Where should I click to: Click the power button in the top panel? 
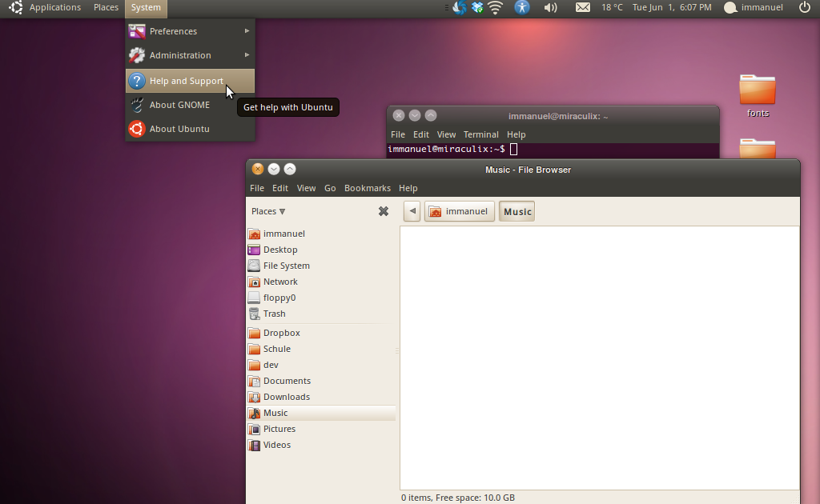point(806,7)
